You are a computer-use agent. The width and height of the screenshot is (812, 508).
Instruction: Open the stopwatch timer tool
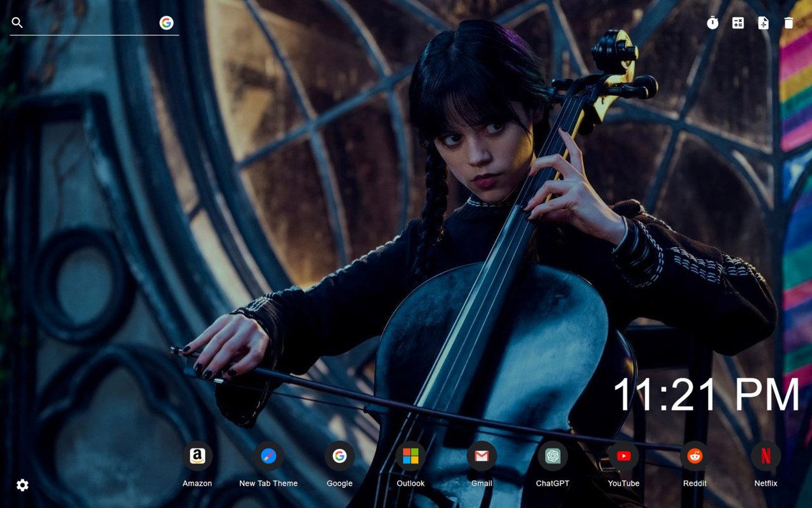click(712, 23)
